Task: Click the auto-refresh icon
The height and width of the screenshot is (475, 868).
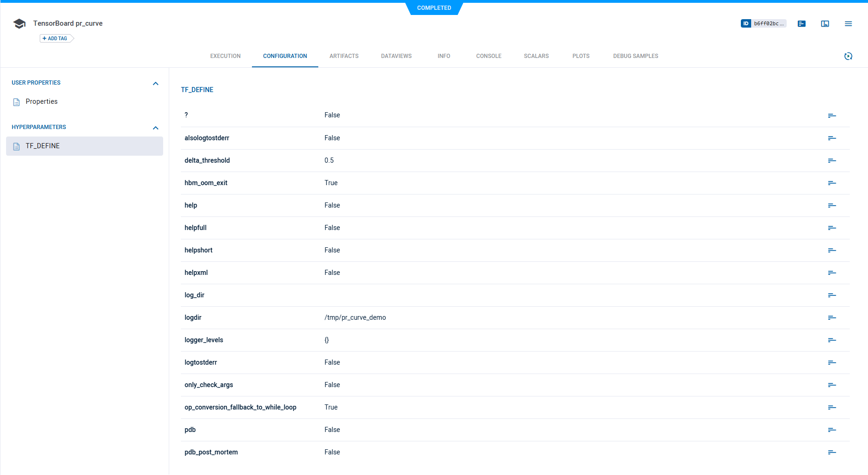Action: [848, 56]
